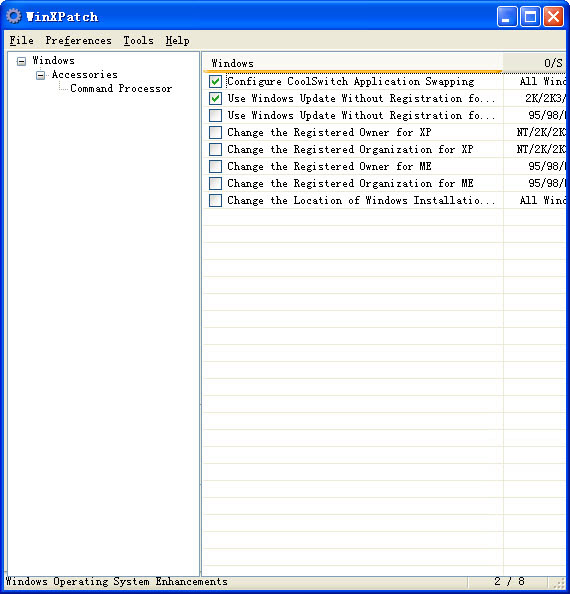Tick Change the Registered Organization for XP checkbox
Viewport: 570px width, 594px height.
point(216,149)
